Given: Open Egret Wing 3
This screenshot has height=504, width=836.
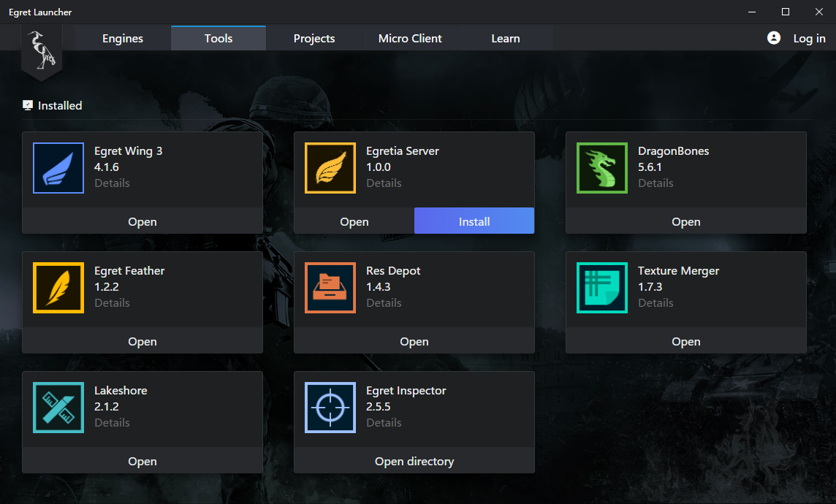Looking at the screenshot, I should 142,221.
